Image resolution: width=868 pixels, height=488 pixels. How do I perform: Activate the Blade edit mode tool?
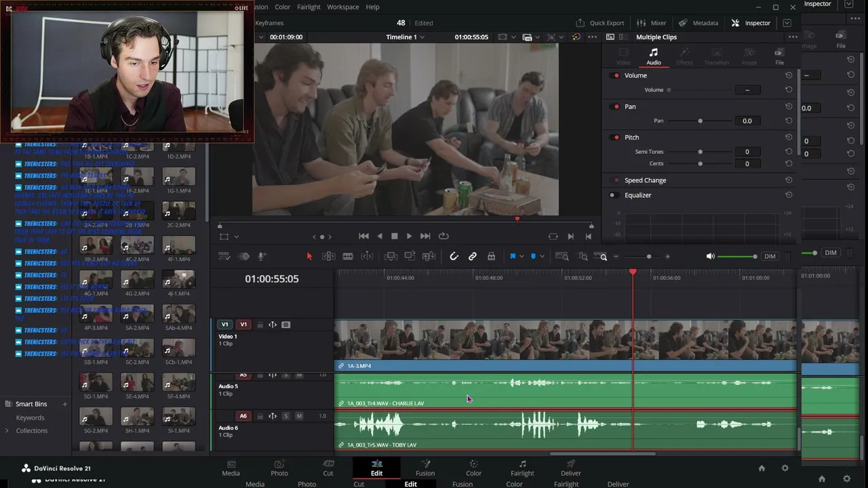pos(348,256)
